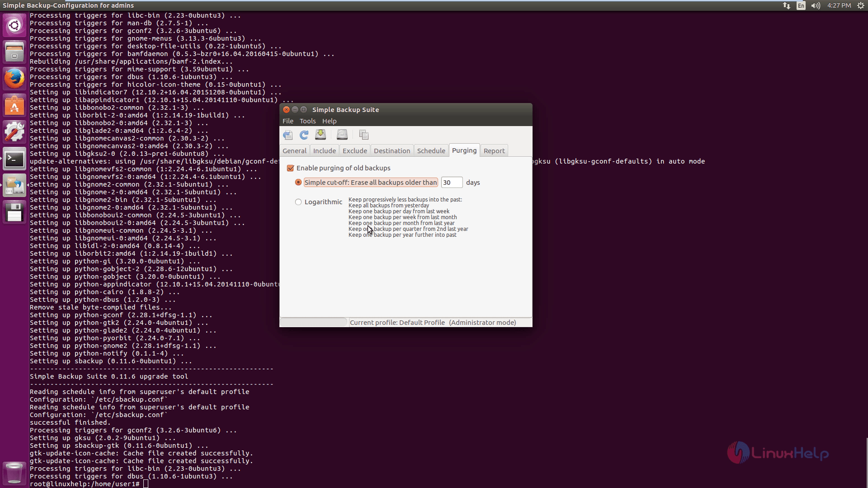Toggle Enable purging of old backups checkbox

tap(291, 168)
